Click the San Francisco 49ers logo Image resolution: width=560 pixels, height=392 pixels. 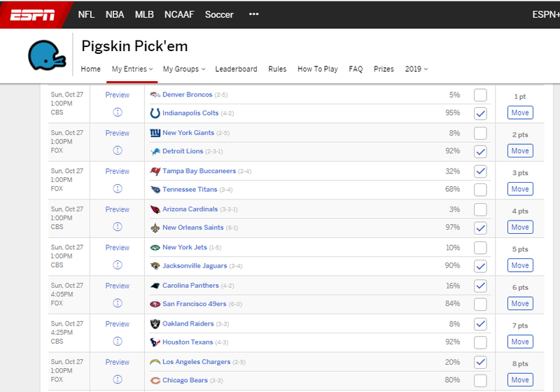155,304
